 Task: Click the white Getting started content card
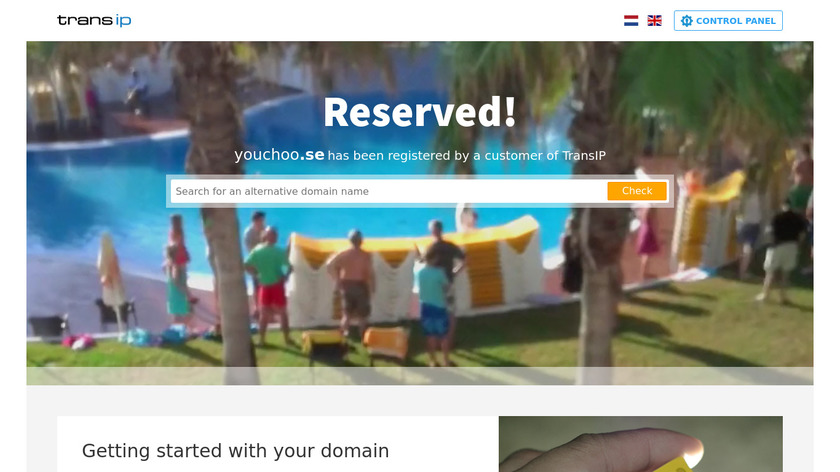coord(278,444)
